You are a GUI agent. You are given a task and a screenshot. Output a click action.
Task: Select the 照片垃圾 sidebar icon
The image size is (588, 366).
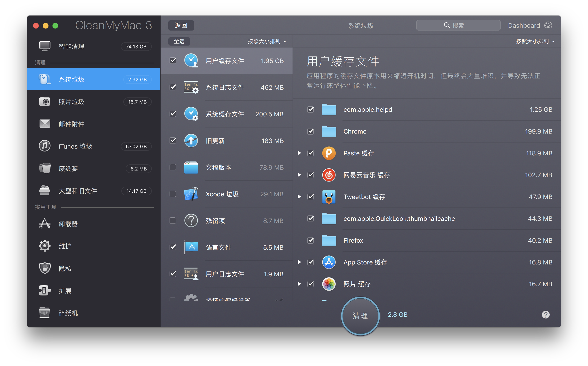tap(46, 102)
